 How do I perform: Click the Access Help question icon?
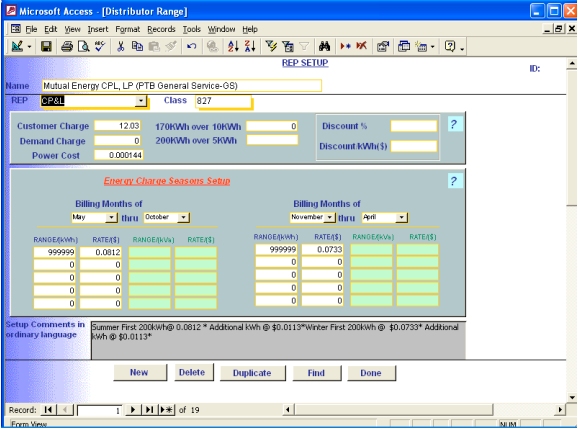[450, 46]
